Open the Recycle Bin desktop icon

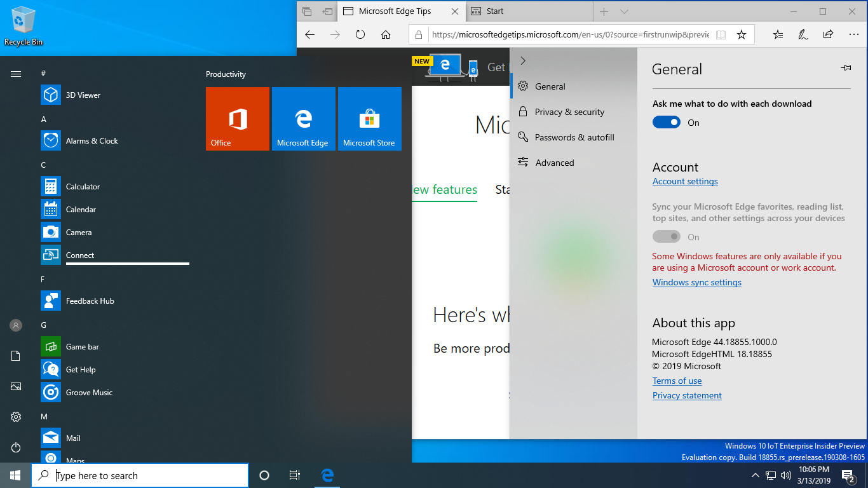click(24, 27)
